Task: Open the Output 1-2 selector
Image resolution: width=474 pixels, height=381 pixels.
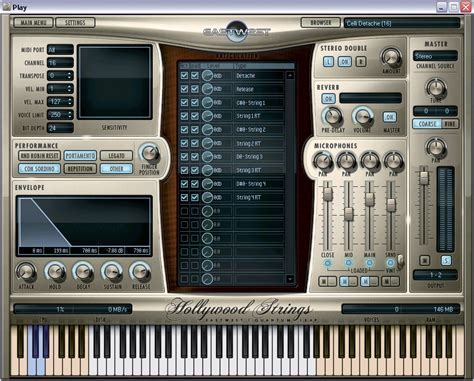Action: (x=435, y=275)
